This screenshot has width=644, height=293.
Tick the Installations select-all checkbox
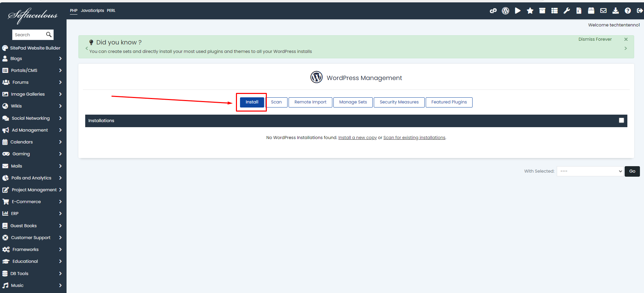pos(621,120)
